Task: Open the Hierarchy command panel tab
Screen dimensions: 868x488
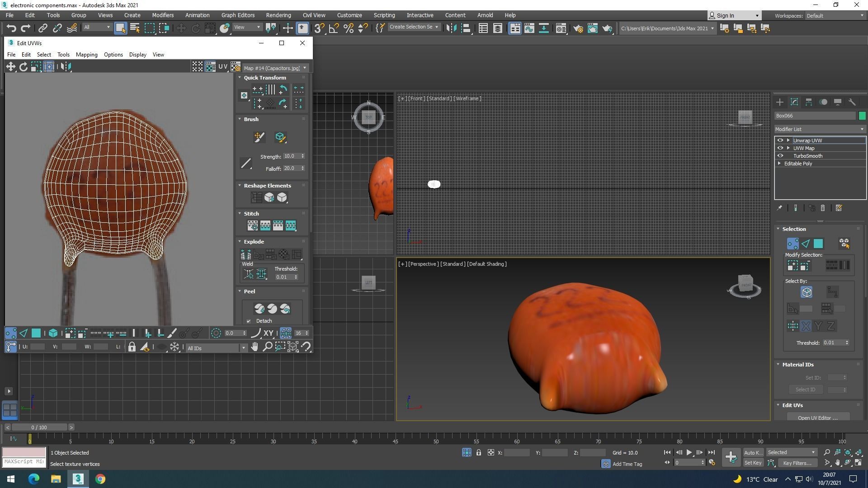Action: tap(809, 102)
